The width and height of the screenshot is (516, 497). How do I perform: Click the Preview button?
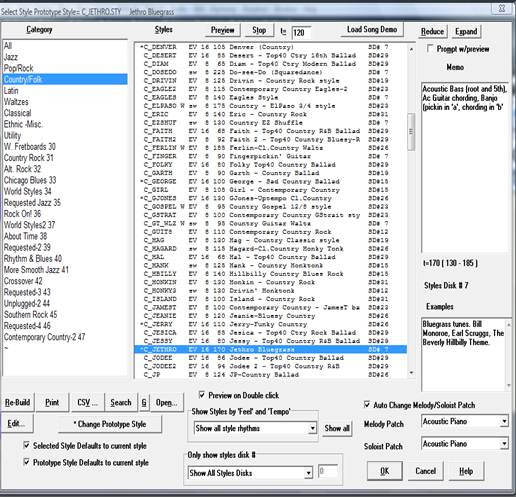point(222,30)
